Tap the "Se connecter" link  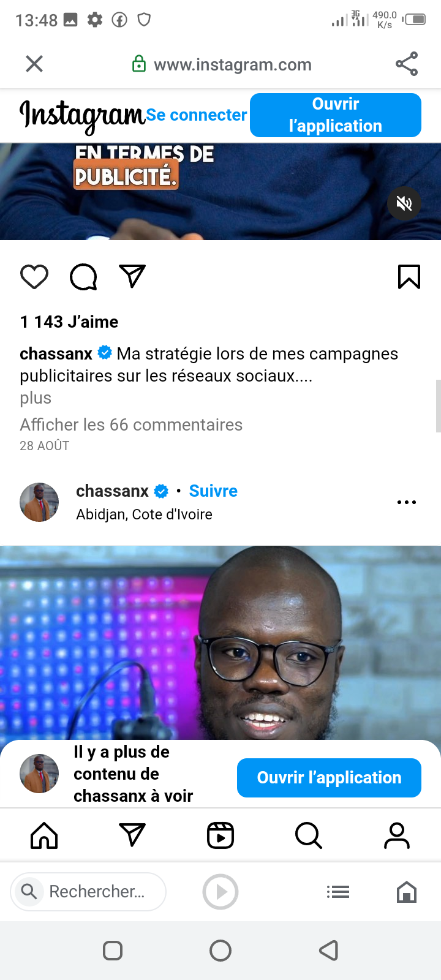tap(197, 115)
